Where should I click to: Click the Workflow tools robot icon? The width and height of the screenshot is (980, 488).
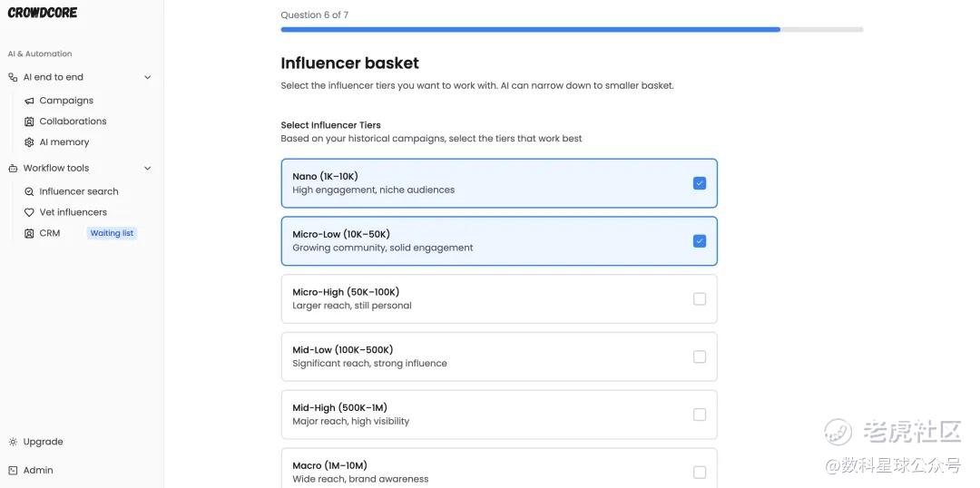(13, 168)
